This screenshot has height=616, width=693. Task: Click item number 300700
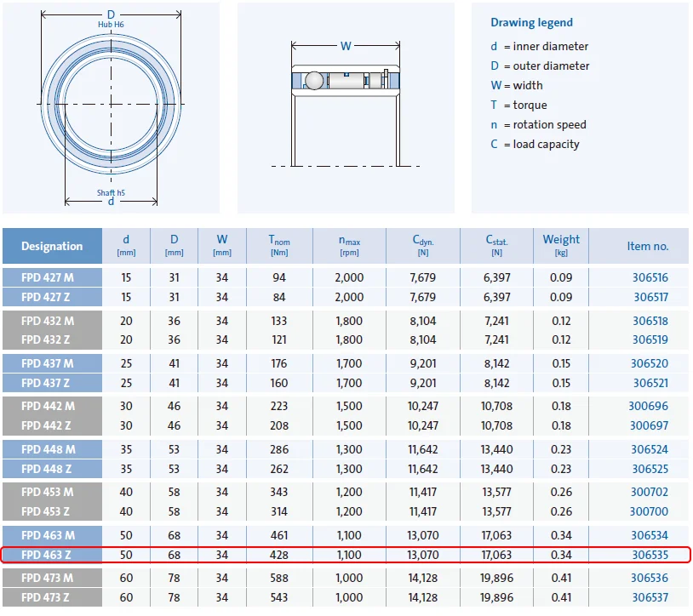(x=649, y=511)
